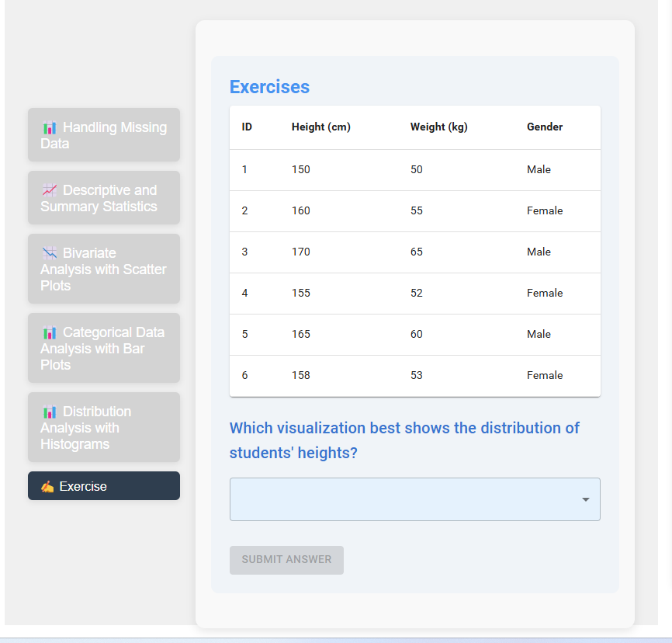Click the weight value 55
Screen dimensions: 672x643
pyautogui.click(x=417, y=210)
